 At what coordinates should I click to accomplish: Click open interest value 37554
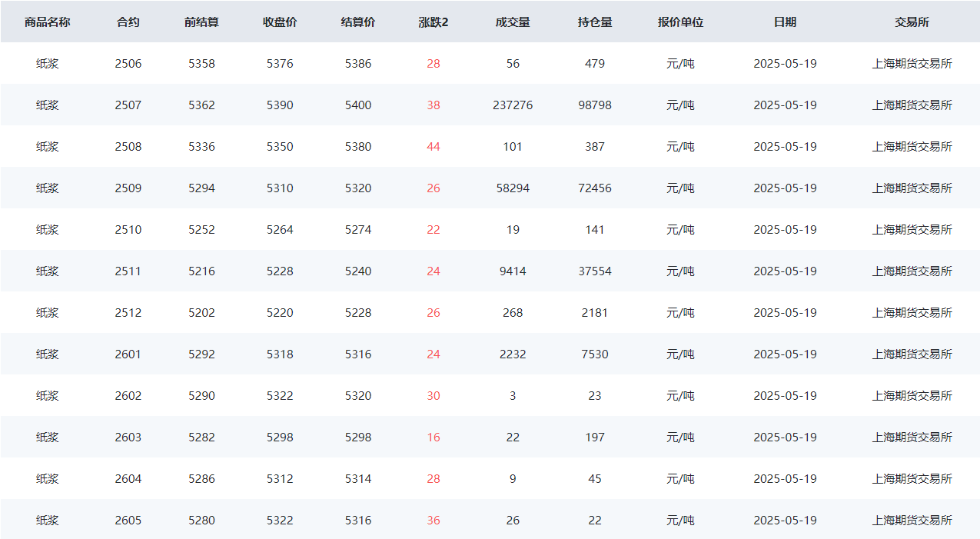pyautogui.click(x=595, y=271)
